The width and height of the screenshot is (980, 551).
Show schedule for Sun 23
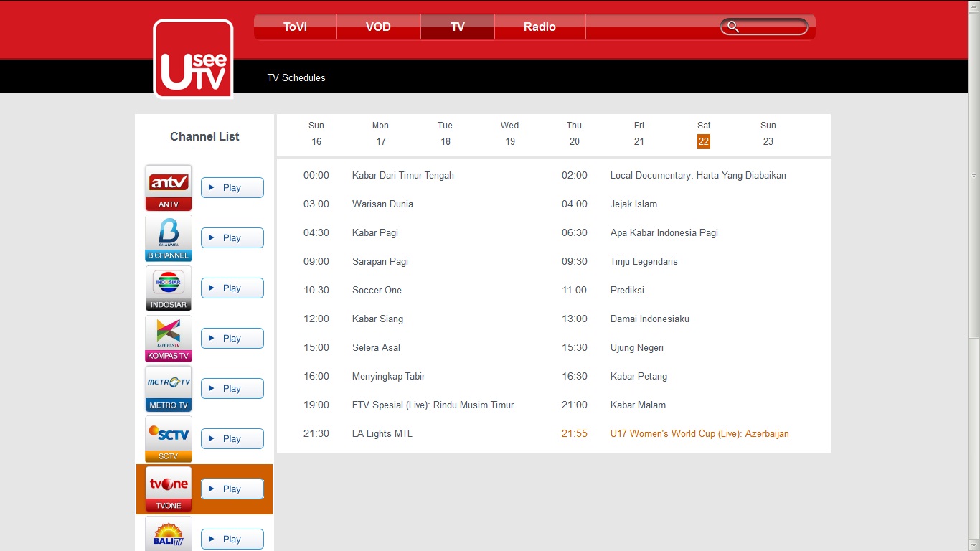coord(768,134)
